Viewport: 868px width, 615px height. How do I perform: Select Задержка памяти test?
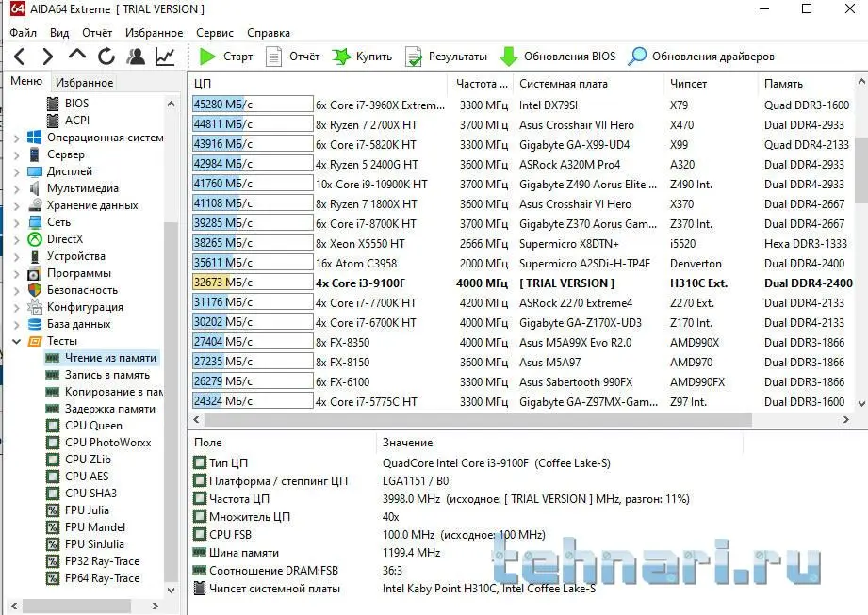(110, 409)
